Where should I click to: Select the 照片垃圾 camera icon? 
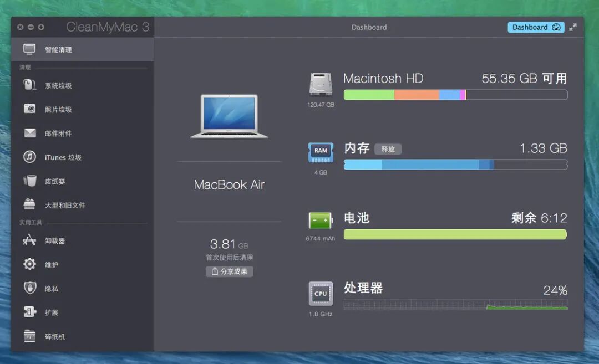29,109
